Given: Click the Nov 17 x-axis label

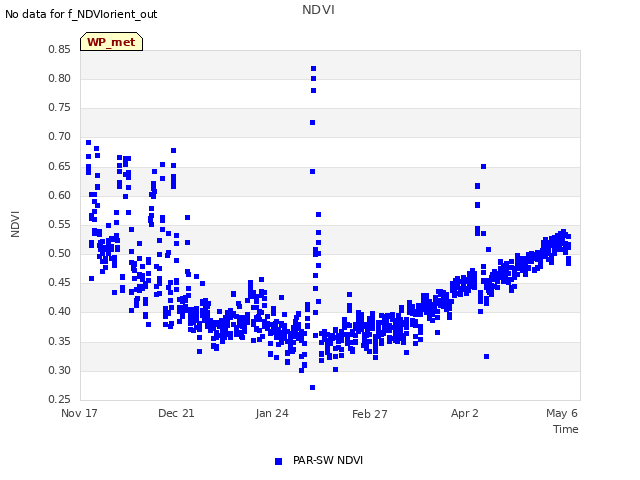Looking at the screenshot, I should point(79,413).
